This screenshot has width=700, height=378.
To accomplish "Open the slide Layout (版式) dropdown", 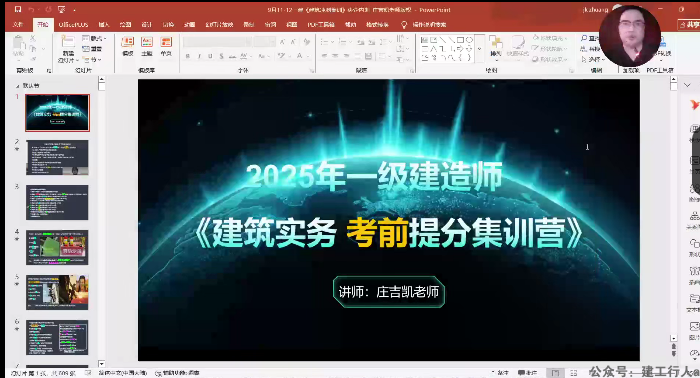I will point(93,38).
